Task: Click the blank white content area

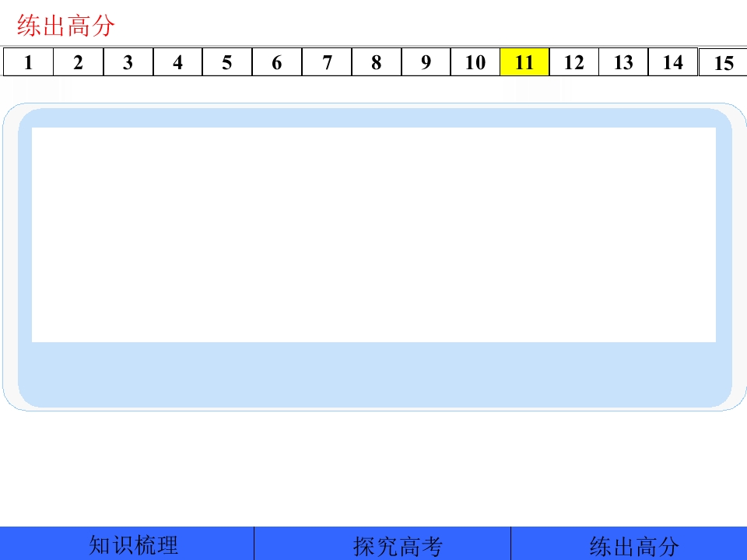Action: (x=373, y=234)
